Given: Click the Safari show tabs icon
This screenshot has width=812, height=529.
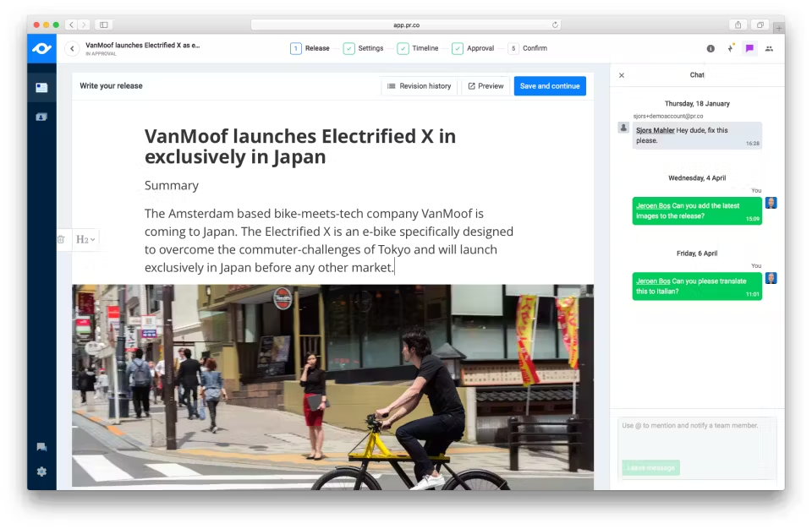Looking at the screenshot, I should point(760,25).
